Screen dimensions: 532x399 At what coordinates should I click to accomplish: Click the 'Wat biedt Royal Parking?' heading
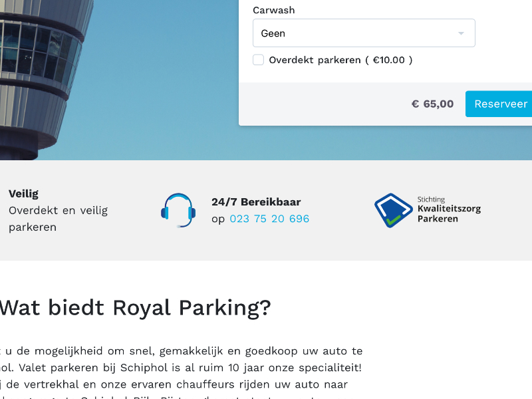coord(136,308)
